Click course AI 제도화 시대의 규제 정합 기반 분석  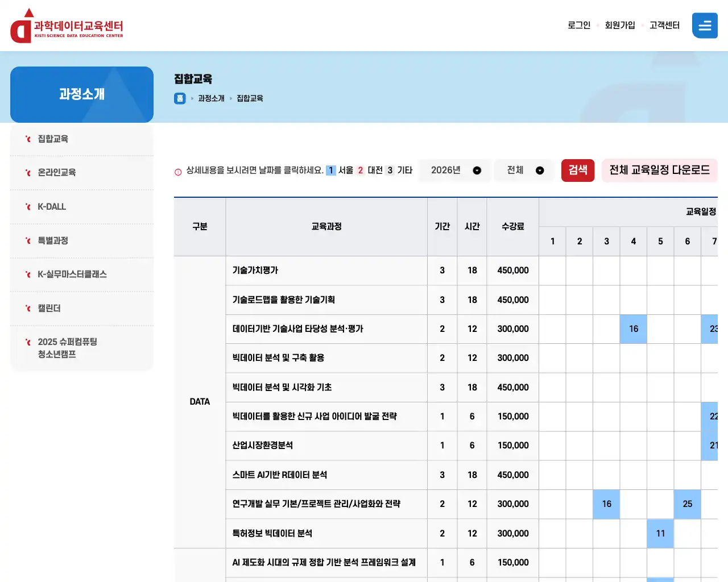324,563
